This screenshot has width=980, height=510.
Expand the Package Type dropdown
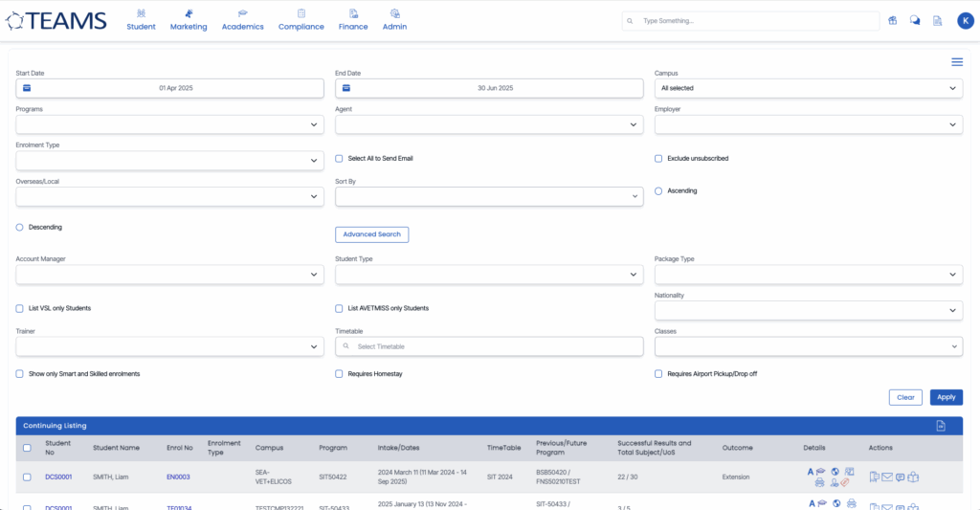coord(808,275)
